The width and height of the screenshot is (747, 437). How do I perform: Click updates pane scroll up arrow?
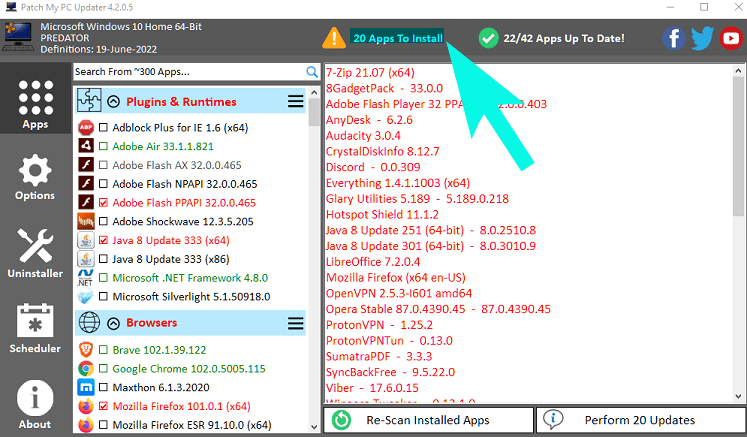738,71
